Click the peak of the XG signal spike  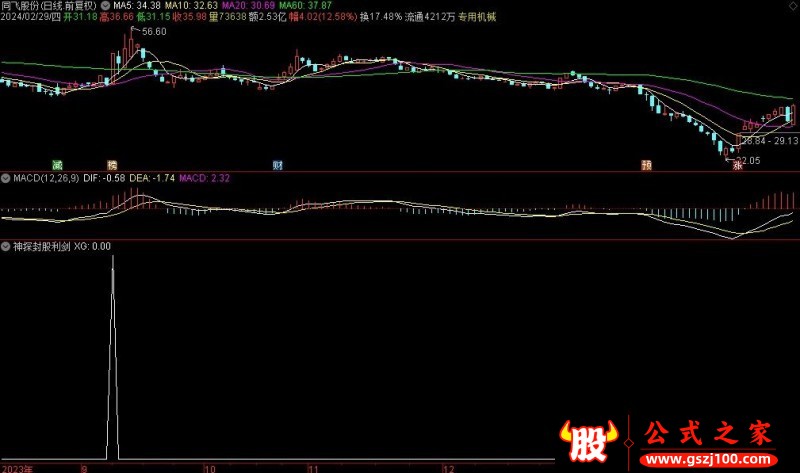point(112,257)
